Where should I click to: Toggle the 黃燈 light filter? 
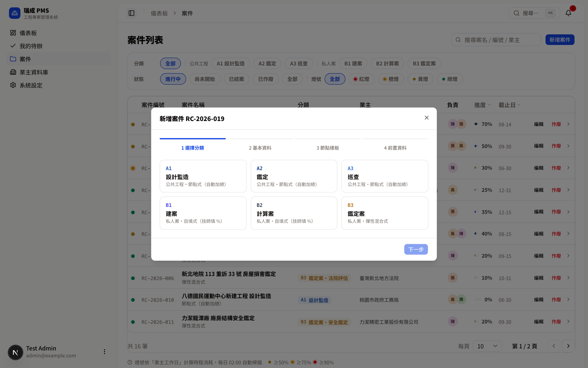pyautogui.click(x=420, y=79)
